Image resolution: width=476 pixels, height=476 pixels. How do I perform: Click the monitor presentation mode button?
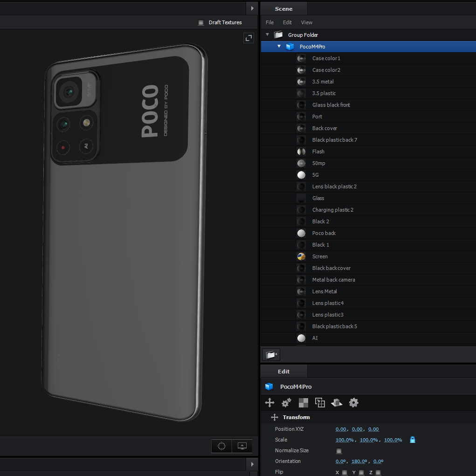pyautogui.click(x=242, y=446)
